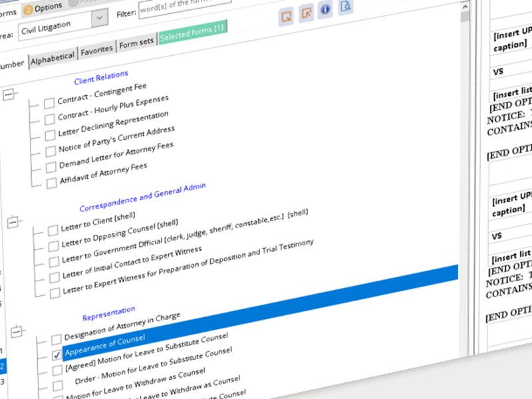Click the Correspondence and General Admin heading
Viewport: 532px width, 399px height.
click(x=142, y=197)
